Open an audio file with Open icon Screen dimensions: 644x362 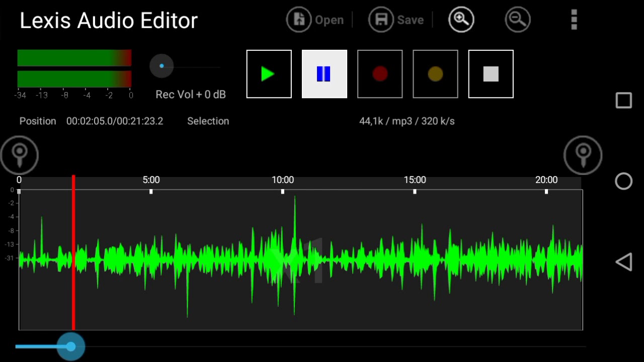[299, 20]
